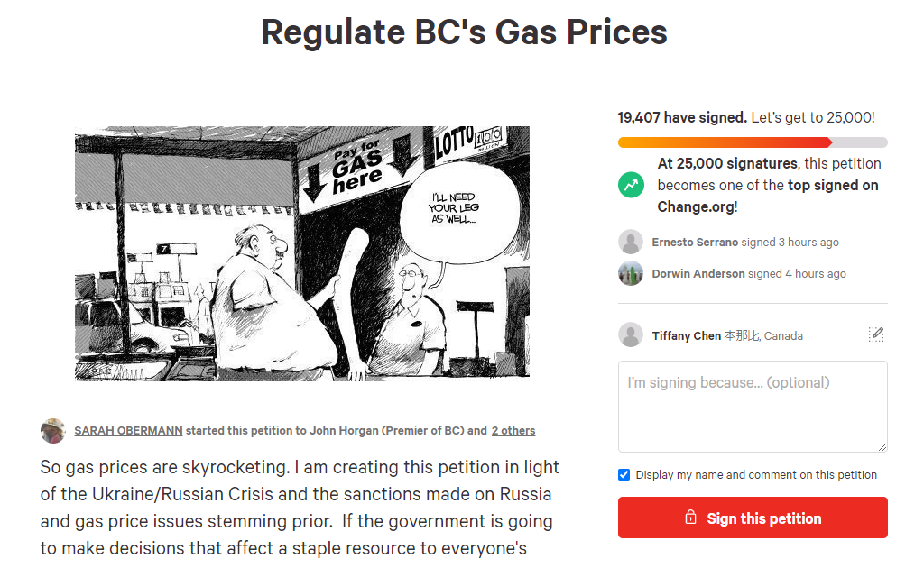Open the gas station cartoon image
Screen dimensions: 924x568
pos(302,252)
